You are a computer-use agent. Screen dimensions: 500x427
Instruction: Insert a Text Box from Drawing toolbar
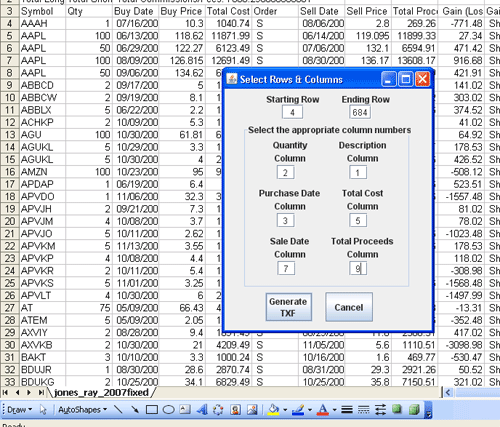[x=185, y=409]
